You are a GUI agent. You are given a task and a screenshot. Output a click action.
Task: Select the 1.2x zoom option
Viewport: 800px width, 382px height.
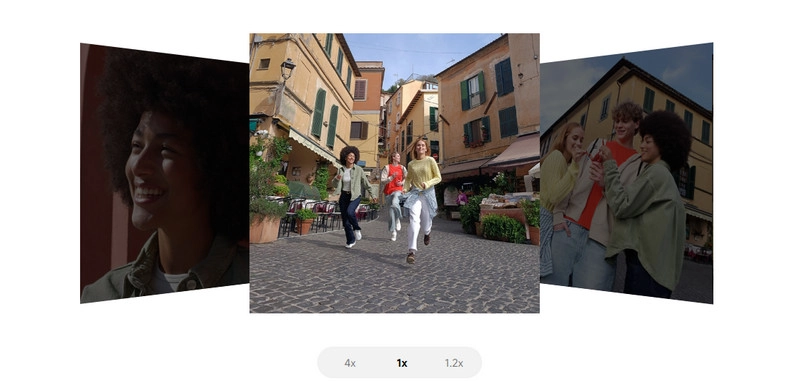click(454, 363)
